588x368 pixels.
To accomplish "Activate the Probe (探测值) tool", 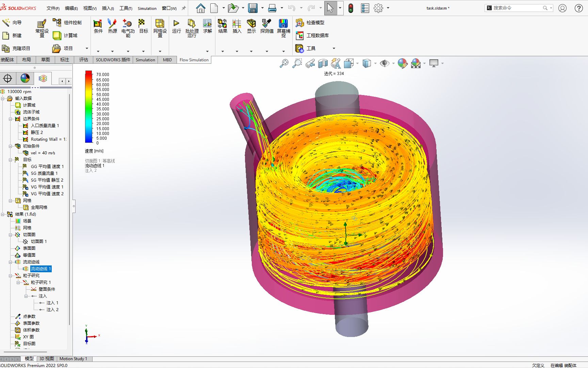I will click(267, 26).
